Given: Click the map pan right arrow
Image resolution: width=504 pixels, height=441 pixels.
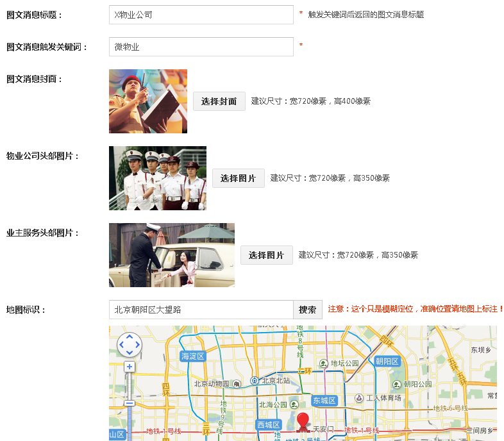Looking at the screenshot, I should (137, 345).
